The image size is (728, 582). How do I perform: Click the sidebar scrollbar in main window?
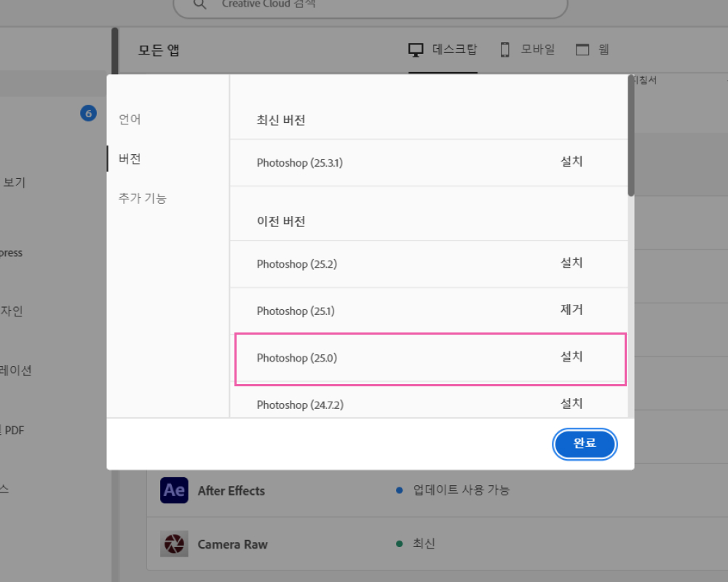point(115,51)
